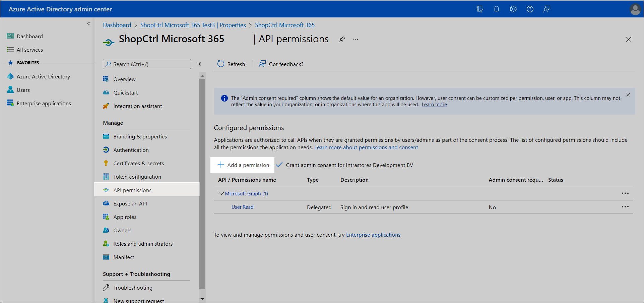
Task: Grant admin consent for Intrastores Development BV
Action: (x=344, y=165)
